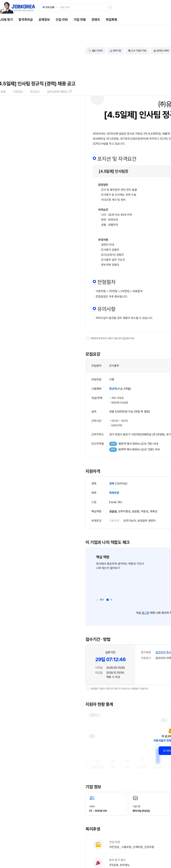Click the 벤처기업 (비상장) card
The width and height of the screenshot is (171, 868).
(x=149, y=804)
